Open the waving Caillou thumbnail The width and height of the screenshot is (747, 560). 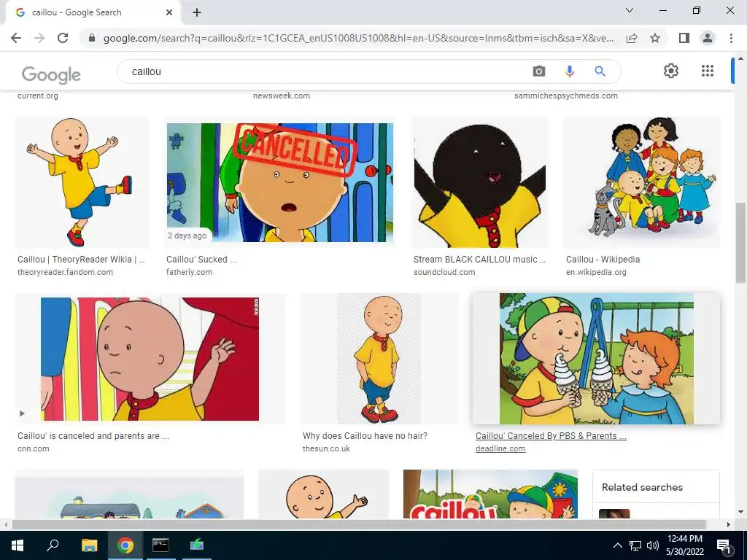(323, 494)
